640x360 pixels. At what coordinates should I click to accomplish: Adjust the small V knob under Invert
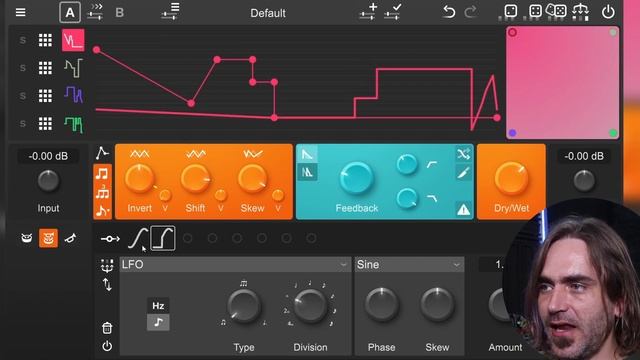[165, 196]
